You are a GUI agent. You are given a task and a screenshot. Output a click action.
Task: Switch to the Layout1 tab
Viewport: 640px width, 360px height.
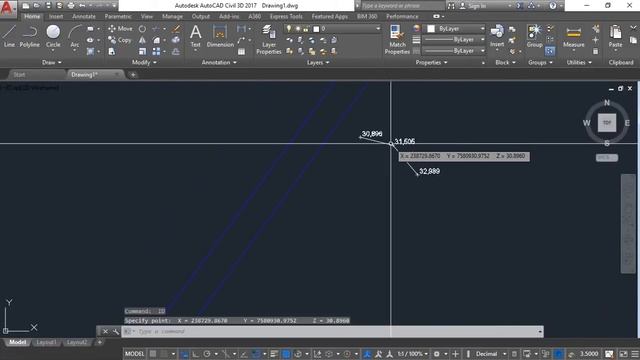(47, 342)
